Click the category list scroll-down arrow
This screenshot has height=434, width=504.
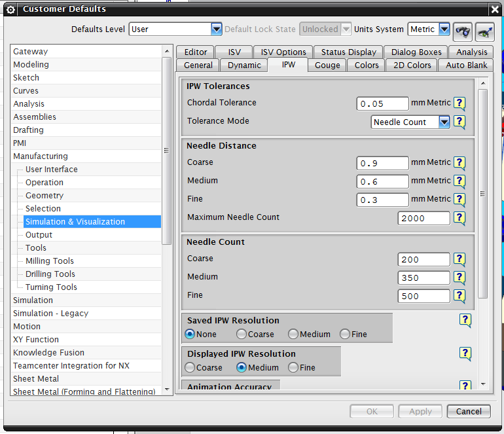(167, 389)
